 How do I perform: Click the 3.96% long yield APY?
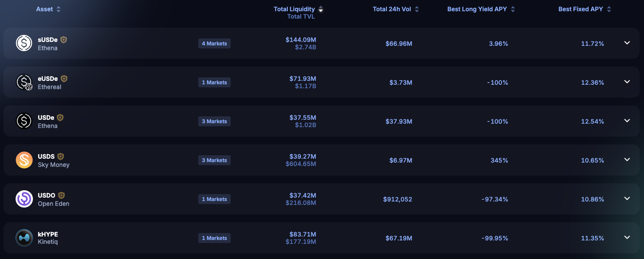click(x=499, y=44)
